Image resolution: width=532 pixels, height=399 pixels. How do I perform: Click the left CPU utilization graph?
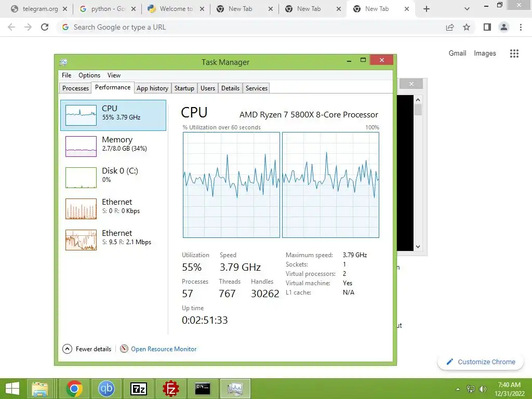tap(231, 185)
